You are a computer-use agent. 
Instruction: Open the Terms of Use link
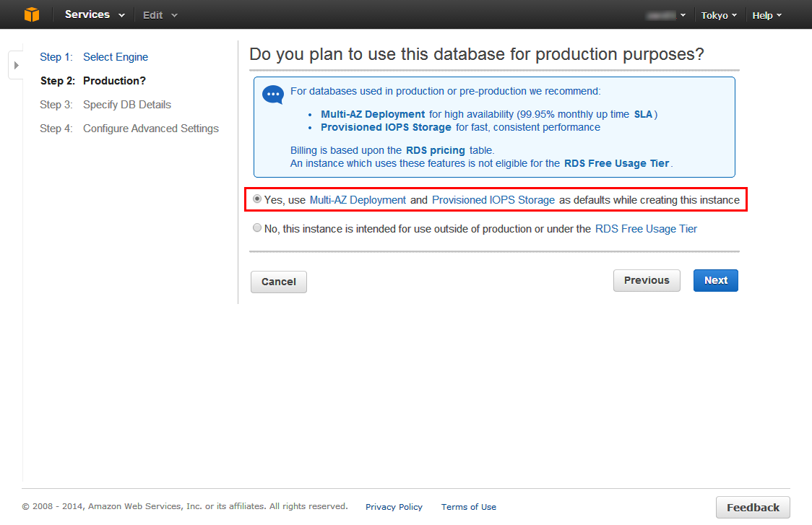pos(469,507)
